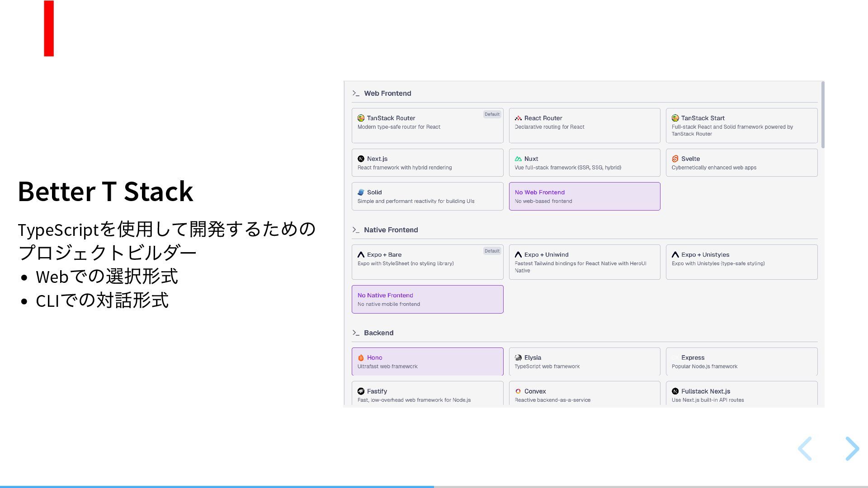Screen dimensions: 868x488
Task: Click the Web Frontend section heading
Action: (387, 94)
